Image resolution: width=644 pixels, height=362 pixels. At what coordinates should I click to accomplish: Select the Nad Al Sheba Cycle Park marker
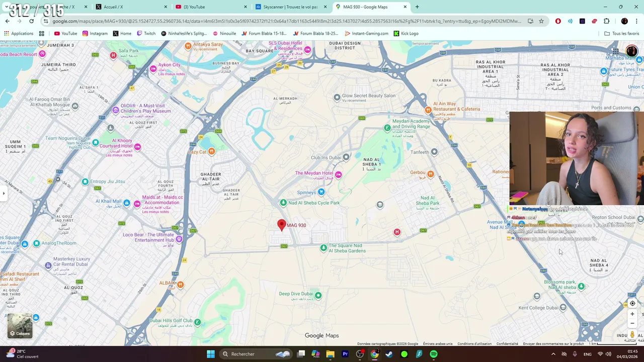[283, 203]
